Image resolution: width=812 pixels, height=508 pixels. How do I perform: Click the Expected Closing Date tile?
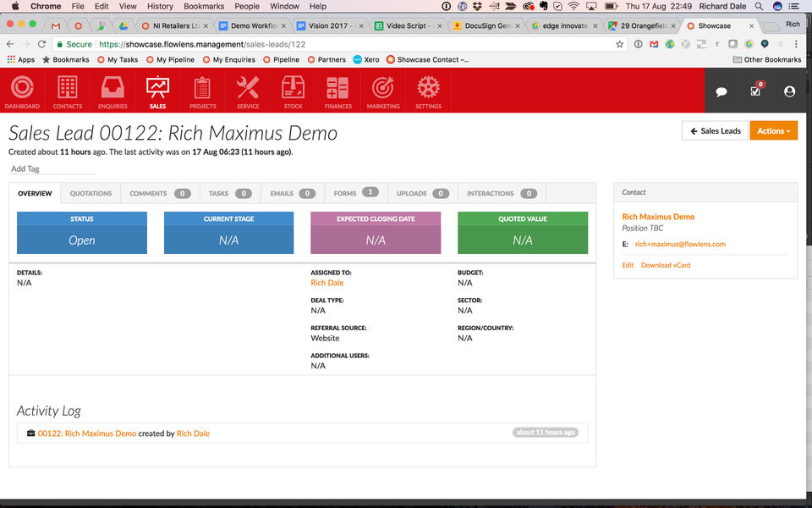coord(376,233)
